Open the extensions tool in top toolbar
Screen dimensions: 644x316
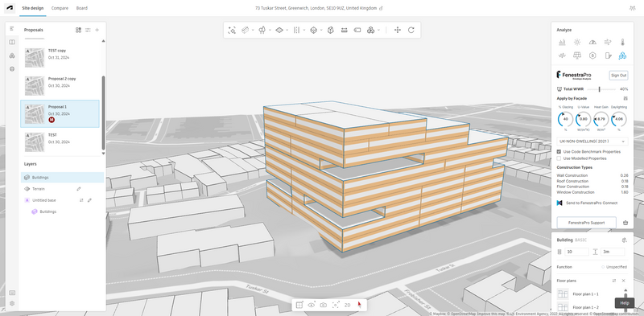[x=370, y=30]
